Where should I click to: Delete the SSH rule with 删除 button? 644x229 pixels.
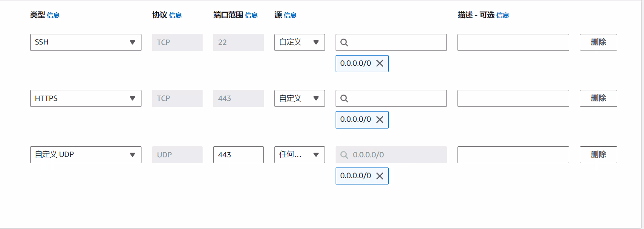(598, 42)
